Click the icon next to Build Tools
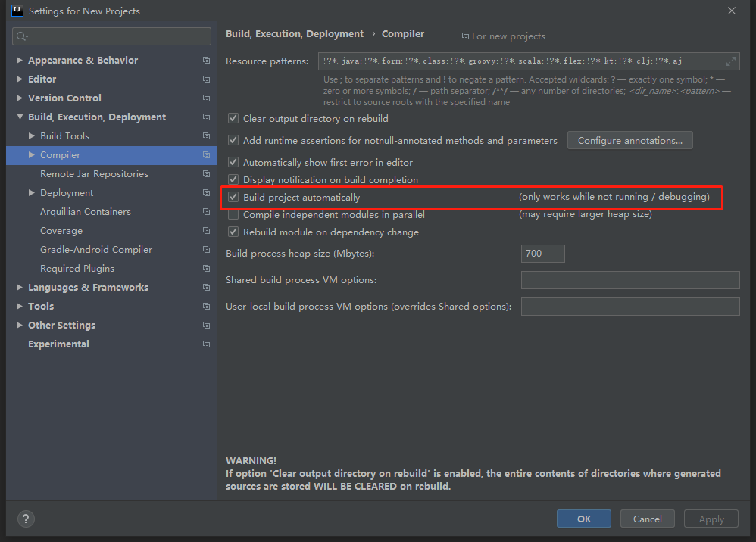756x542 pixels. pos(206,135)
